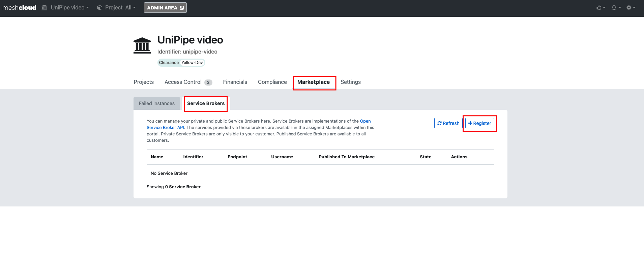Click the State column header
This screenshot has height=259, width=644.
pyautogui.click(x=426, y=157)
